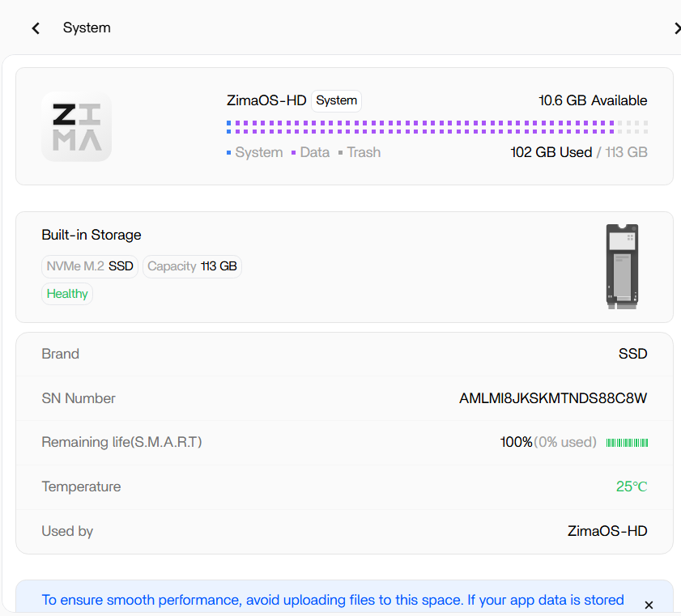The image size is (681, 616).
Task: Dismiss the blue info banner
Action: click(648, 605)
